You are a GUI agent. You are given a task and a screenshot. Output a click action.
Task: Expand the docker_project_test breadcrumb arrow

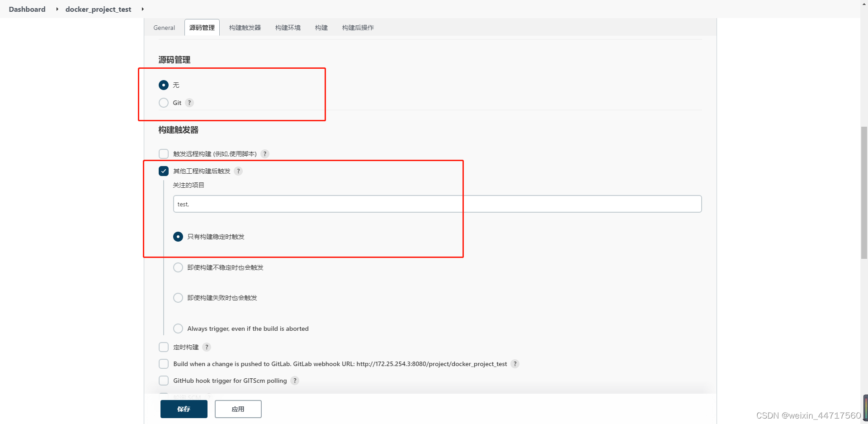click(x=142, y=9)
